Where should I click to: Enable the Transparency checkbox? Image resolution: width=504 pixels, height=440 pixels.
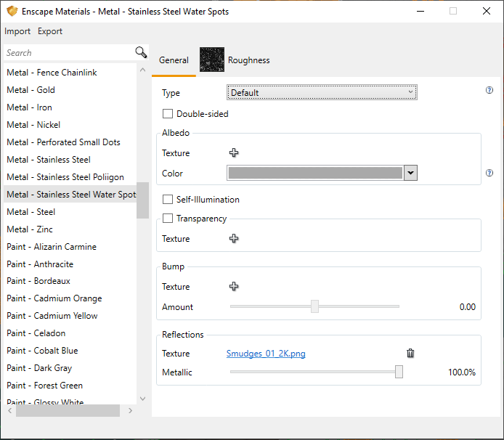coord(168,219)
